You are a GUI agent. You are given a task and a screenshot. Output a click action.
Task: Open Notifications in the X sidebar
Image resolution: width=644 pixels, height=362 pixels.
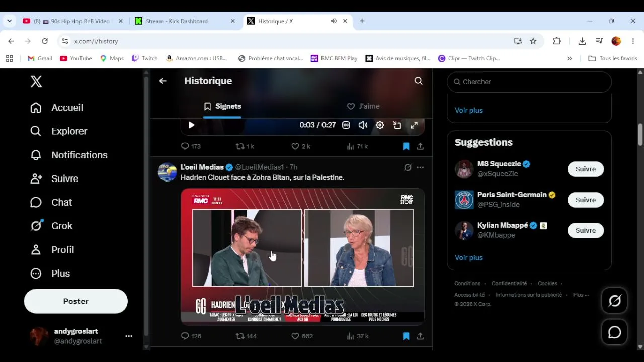click(68, 155)
